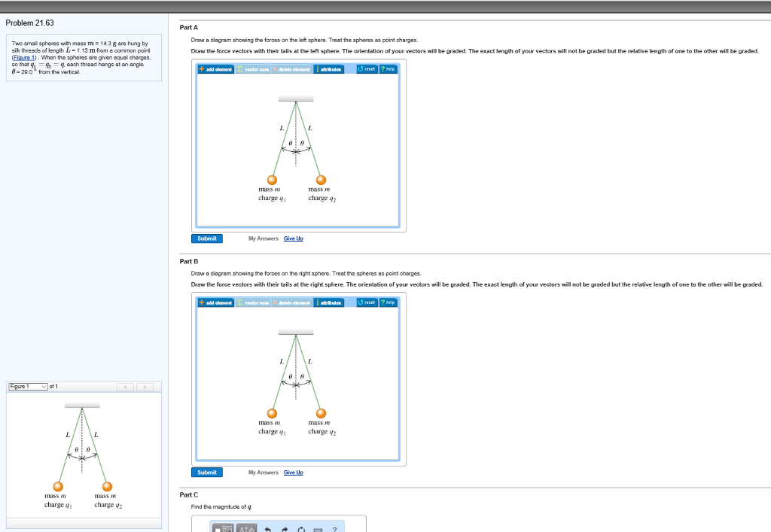This screenshot has width=771, height=532.
Task: Click 'charge q2' label in Part B diagram
Action: tap(322, 432)
